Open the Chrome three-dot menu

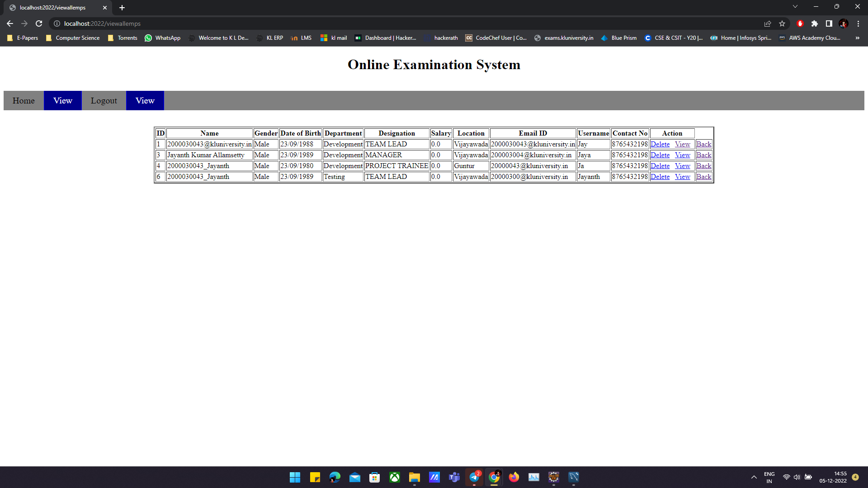[x=858, y=23]
